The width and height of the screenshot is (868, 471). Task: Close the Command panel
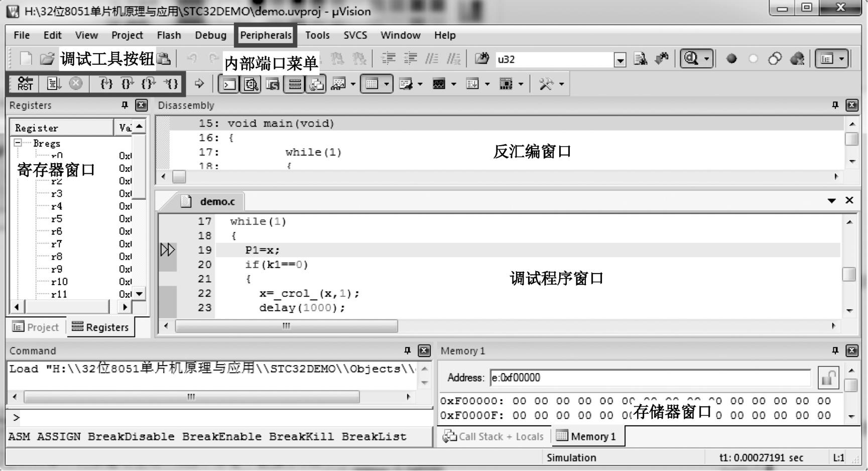point(424,350)
